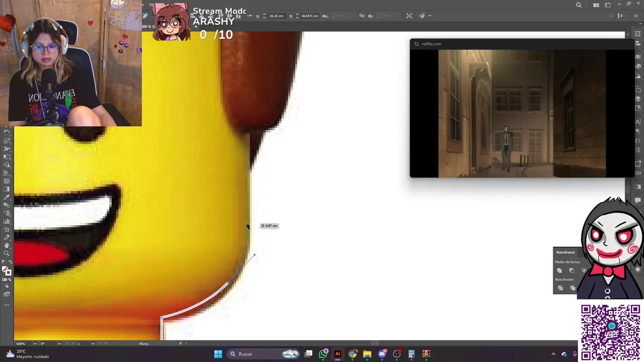Viewport: 644px width, 362px height.
Task: Apply first Buscatrazos Divide button
Action: [560, 288]
